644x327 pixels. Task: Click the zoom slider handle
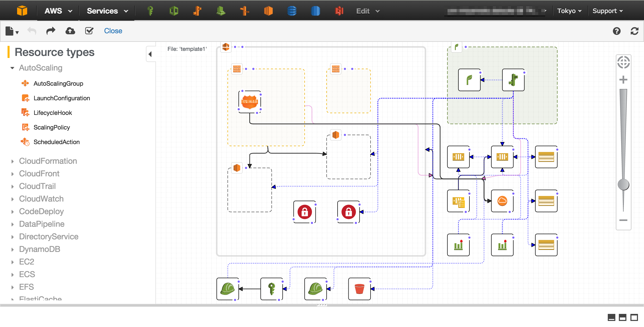[x=623, y=185]
